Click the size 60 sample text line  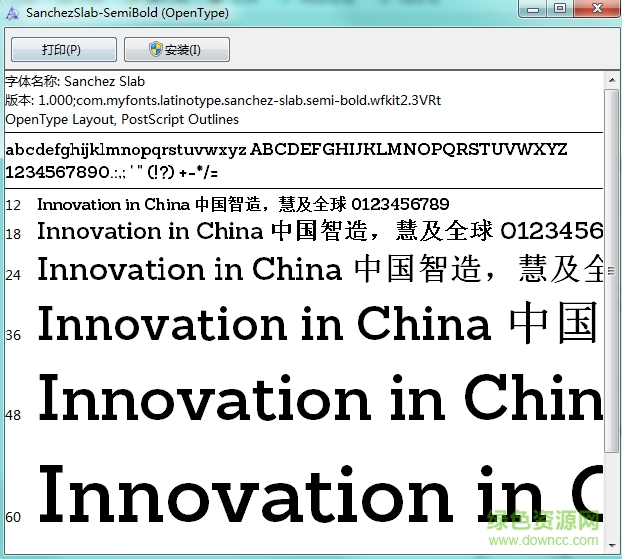click(320, 494)
